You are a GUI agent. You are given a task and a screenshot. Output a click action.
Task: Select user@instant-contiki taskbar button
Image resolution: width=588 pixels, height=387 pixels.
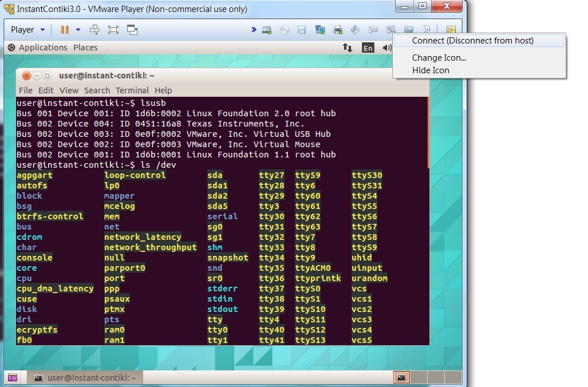pos(85,378)
